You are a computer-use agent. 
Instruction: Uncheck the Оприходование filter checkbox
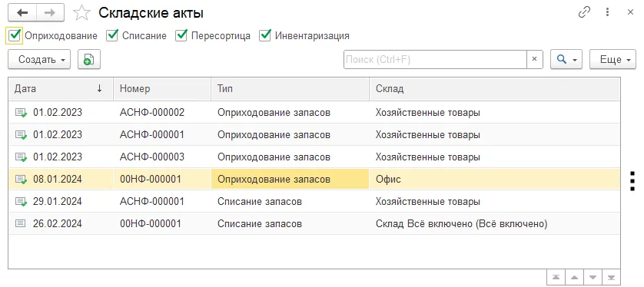pyautogui.click(x=15, y=35)
